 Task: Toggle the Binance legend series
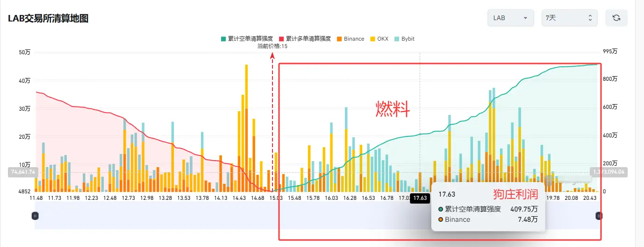[350, 39]
